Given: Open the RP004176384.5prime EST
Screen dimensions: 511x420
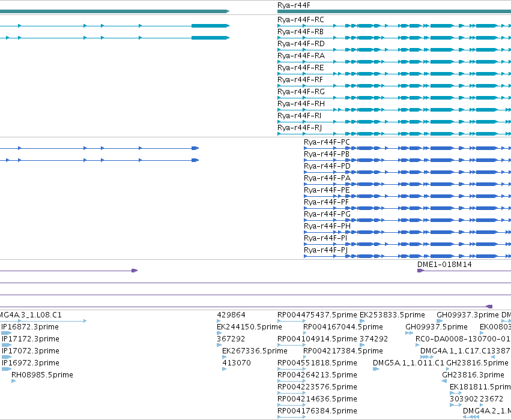Looking at the screenshot, I should (317, 411).
